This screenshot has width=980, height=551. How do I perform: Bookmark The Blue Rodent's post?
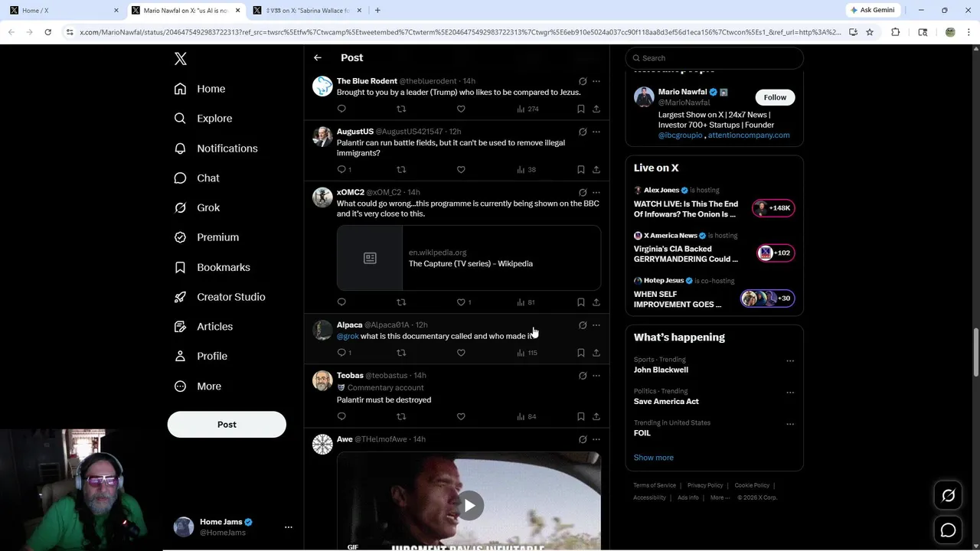(x=581, y=109)
